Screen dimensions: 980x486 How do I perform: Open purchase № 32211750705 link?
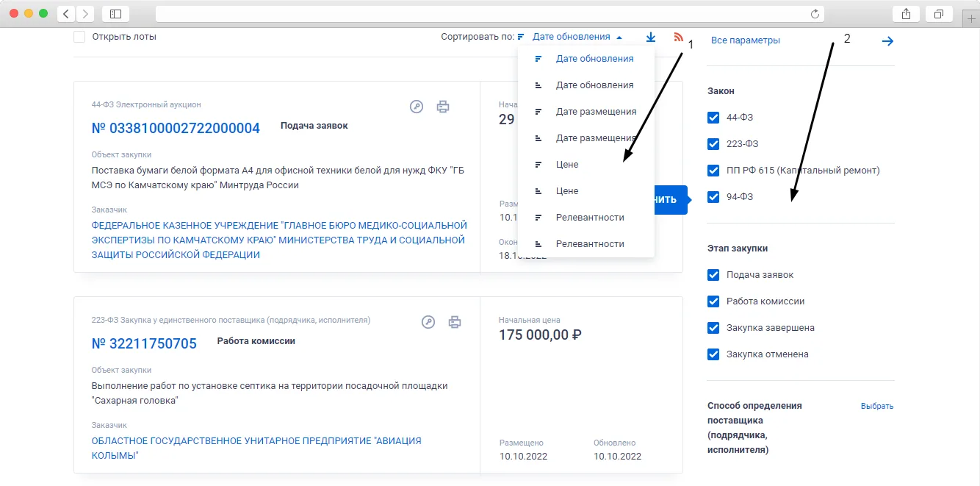(x=144, y=344)
